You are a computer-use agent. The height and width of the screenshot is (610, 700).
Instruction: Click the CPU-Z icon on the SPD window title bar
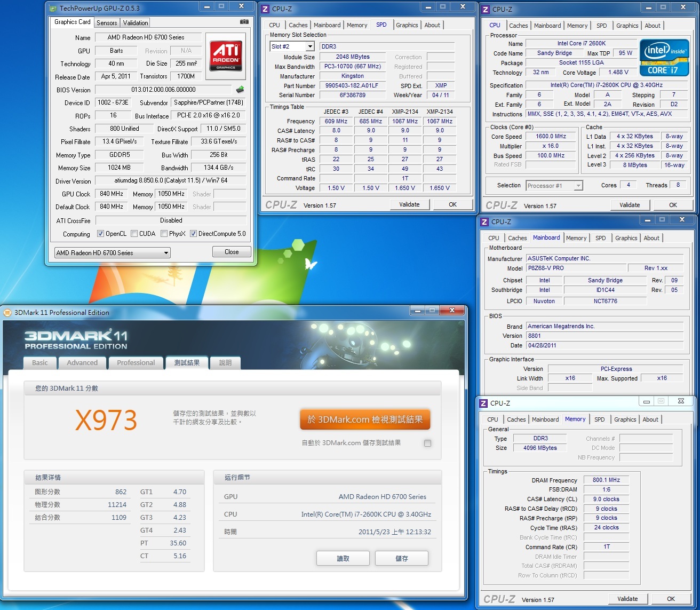[265, 9]
